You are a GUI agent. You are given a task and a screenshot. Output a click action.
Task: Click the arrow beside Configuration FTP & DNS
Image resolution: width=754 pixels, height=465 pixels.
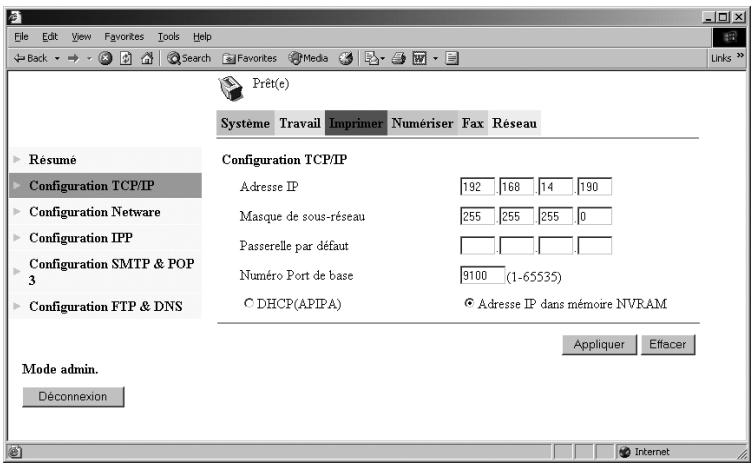[x=17, y=306]
